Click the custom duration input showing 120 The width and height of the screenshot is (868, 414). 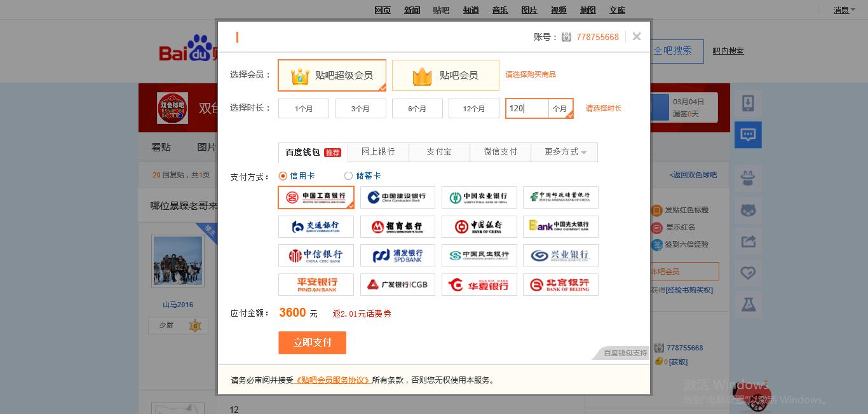click(526, 108)
